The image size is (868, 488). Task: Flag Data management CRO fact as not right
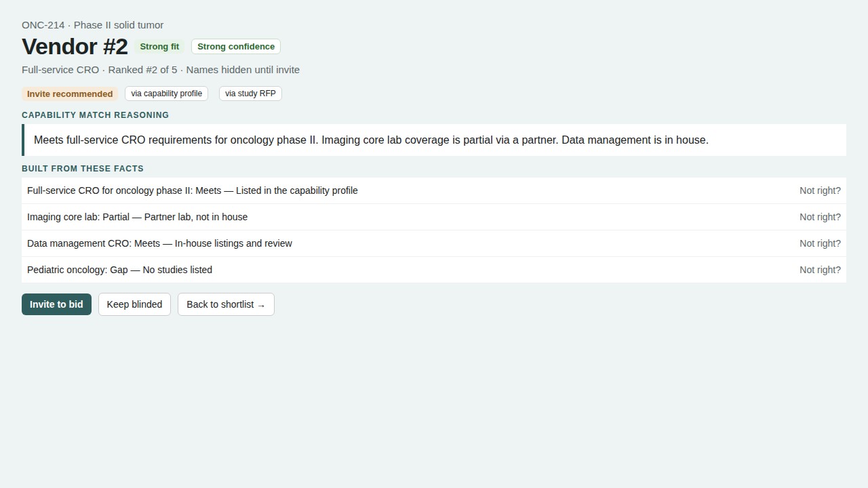pyautogui.click(x=820, y=243)
